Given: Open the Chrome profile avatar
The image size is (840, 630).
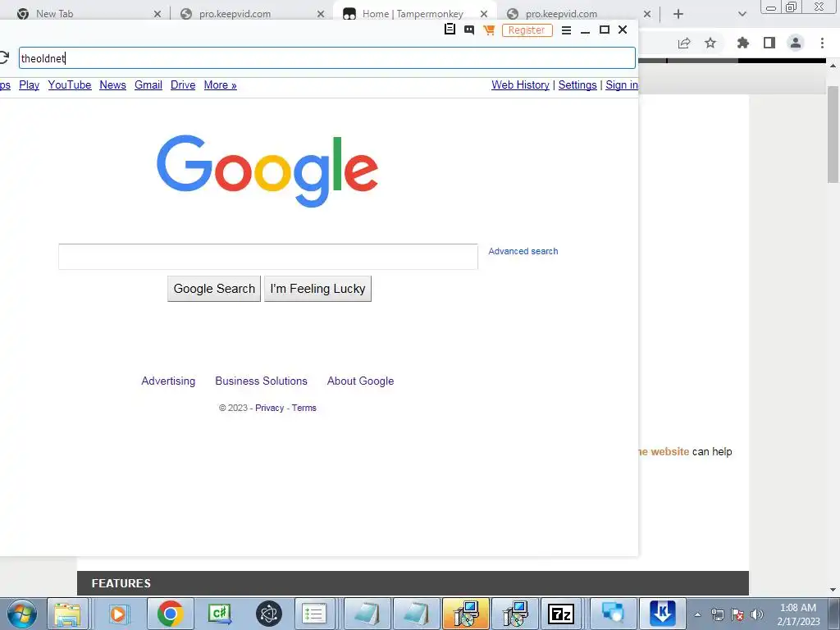Looking at the screenshot, I should (796, 43).
